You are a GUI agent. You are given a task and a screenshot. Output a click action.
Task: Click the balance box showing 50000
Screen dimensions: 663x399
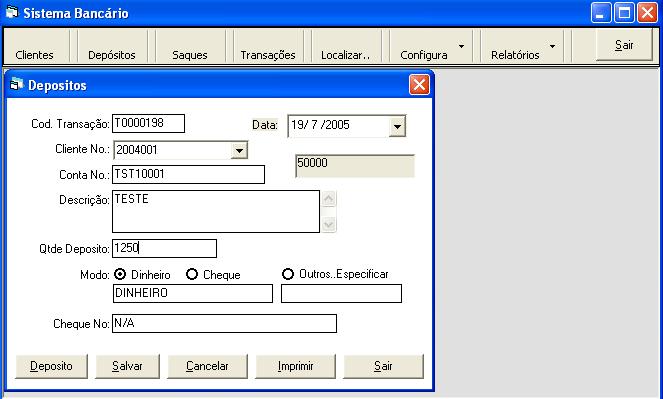pyautogui.click(x=355, y=166)
